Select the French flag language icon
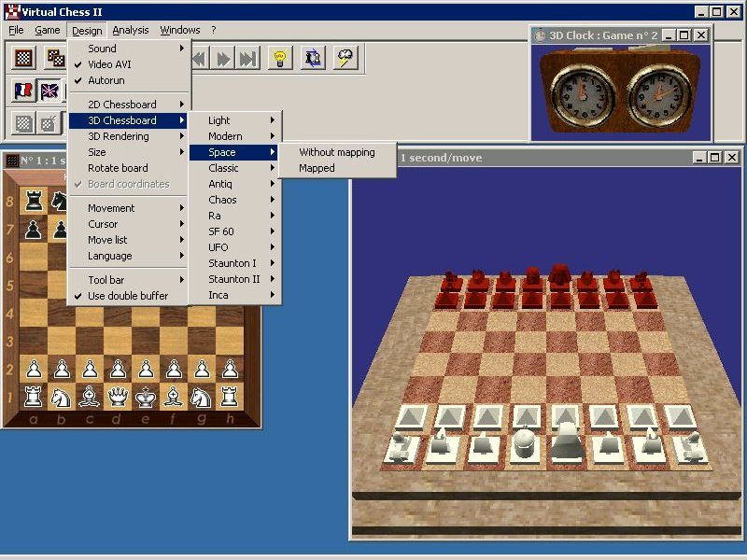747x560 pixels. pyautogui.click(x=25, y=91)
